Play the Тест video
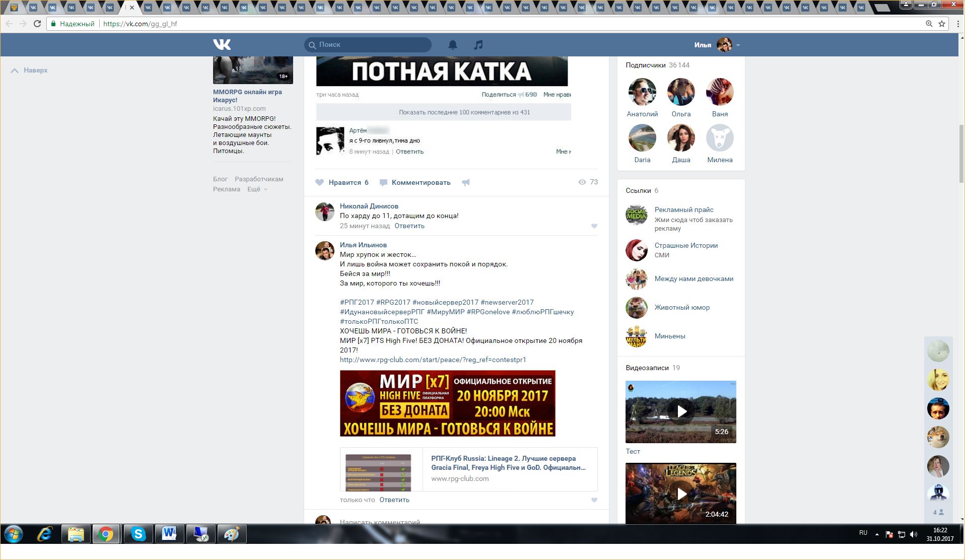 (x=681, y=412)
